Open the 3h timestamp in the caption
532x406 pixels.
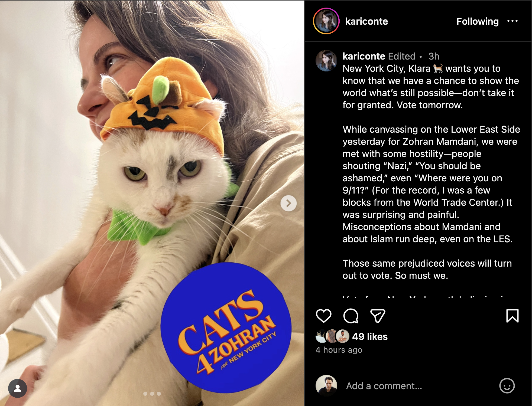click(434, 56)
